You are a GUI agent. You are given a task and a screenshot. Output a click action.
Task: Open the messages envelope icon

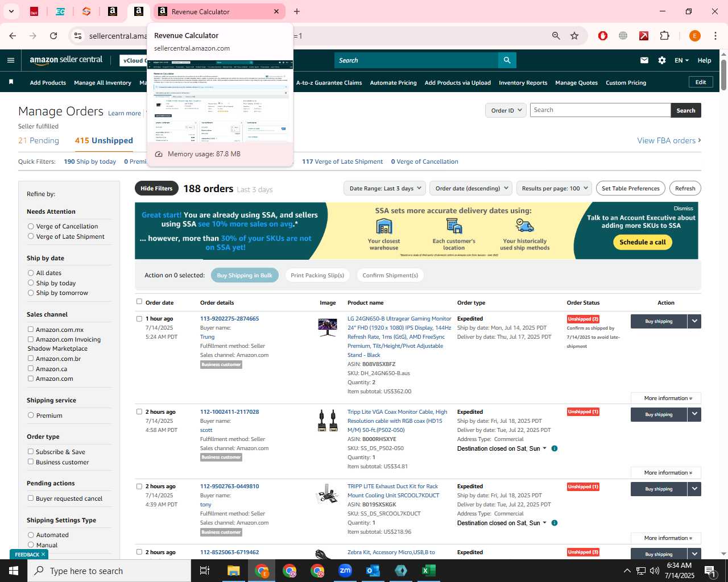point(644,60)
